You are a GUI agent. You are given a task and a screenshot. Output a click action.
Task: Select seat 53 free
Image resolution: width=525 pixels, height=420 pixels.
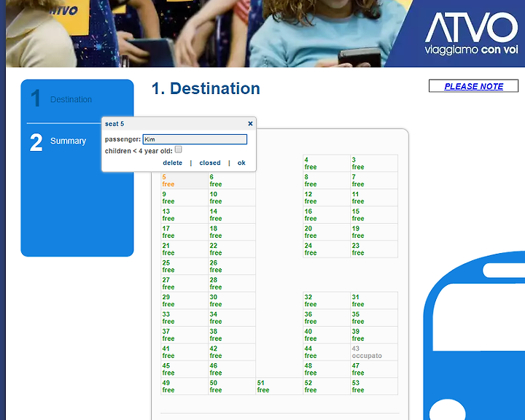(374, 386)
